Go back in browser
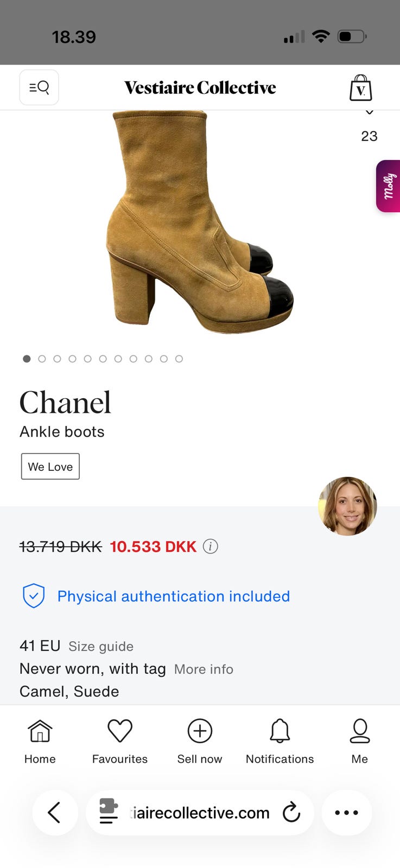Screen dimensions: 400x868 (54, 812)
